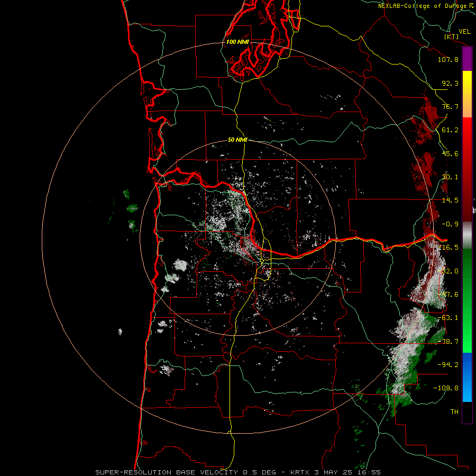Image resolution: width=476 pixels, height=476 pixels.
Task: Click the TH label at scale bottom
Action: pyautogui.click(x=454, y=412)
